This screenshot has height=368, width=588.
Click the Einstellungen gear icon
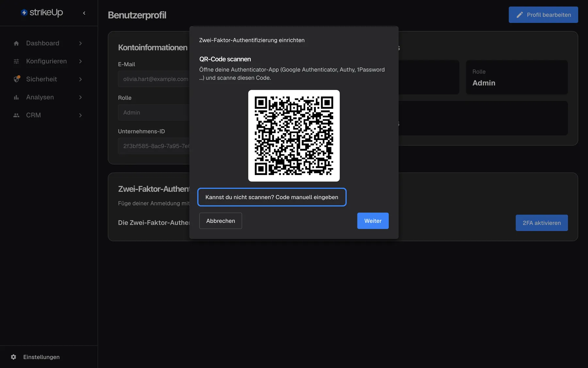(13, 357)
